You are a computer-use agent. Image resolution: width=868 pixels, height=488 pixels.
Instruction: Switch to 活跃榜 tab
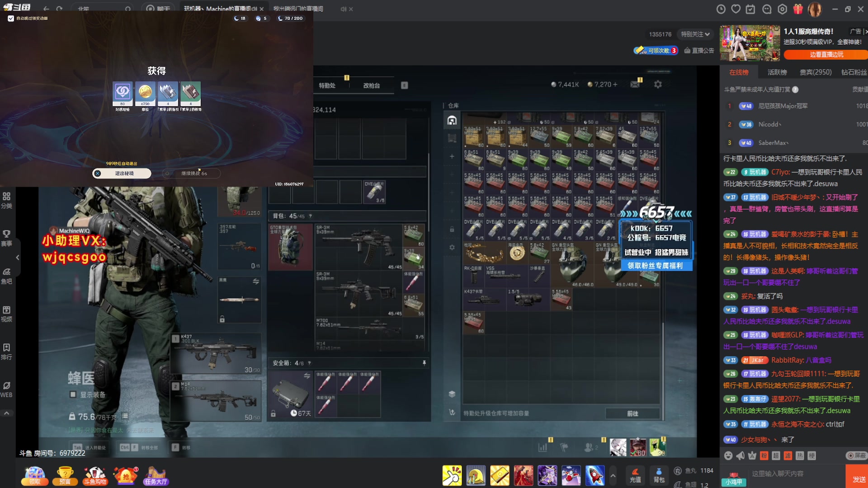click(777, 72)
